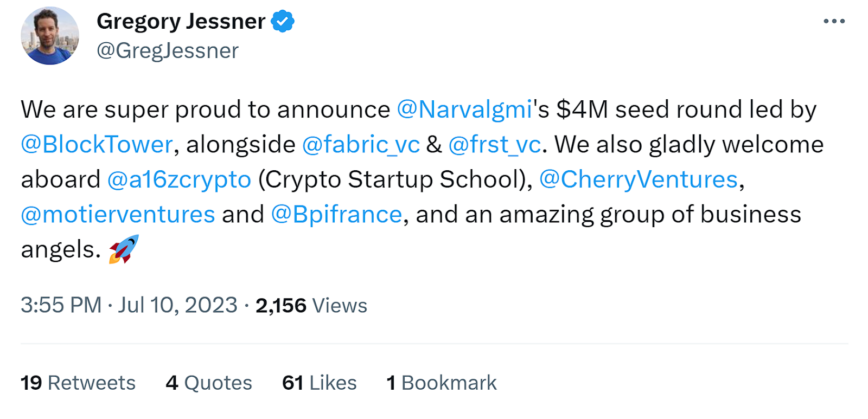Image resolution: width=868 pixels, height=419 pixels.
Task: Click Gregory Jessner's profile photo
Action: point(50,36)
